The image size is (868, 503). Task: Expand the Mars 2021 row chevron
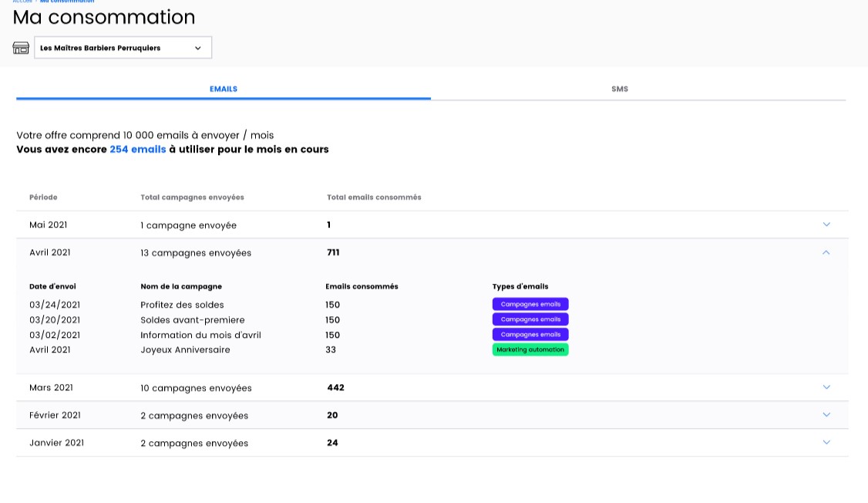[x=826, y=387]
